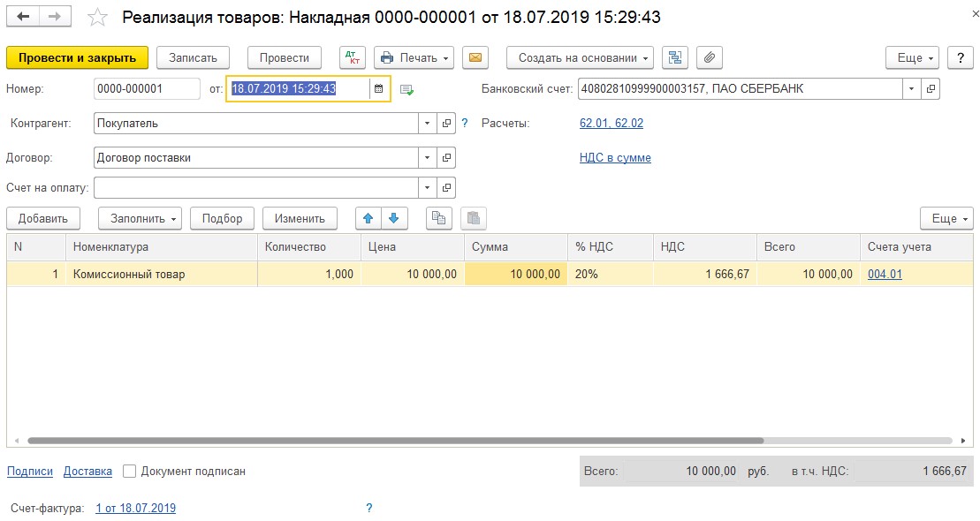The image size is (980, 521).
Task: Open the Счет на оплату dropdown
Action: click(x=428, y=187)
